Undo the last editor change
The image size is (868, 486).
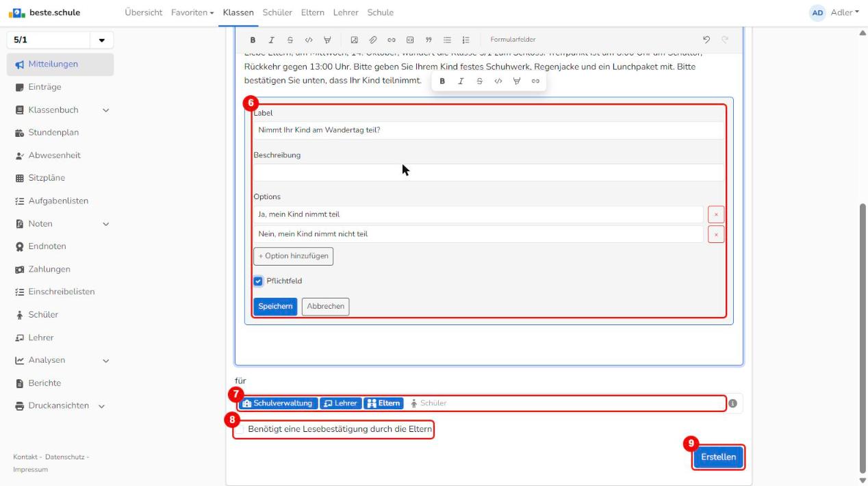706,40
